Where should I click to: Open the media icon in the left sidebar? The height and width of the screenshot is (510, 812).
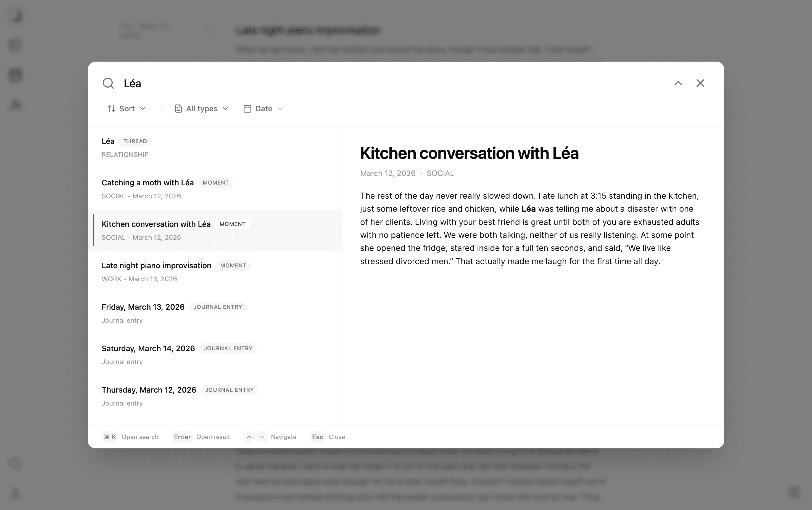[x=15, y=75]
